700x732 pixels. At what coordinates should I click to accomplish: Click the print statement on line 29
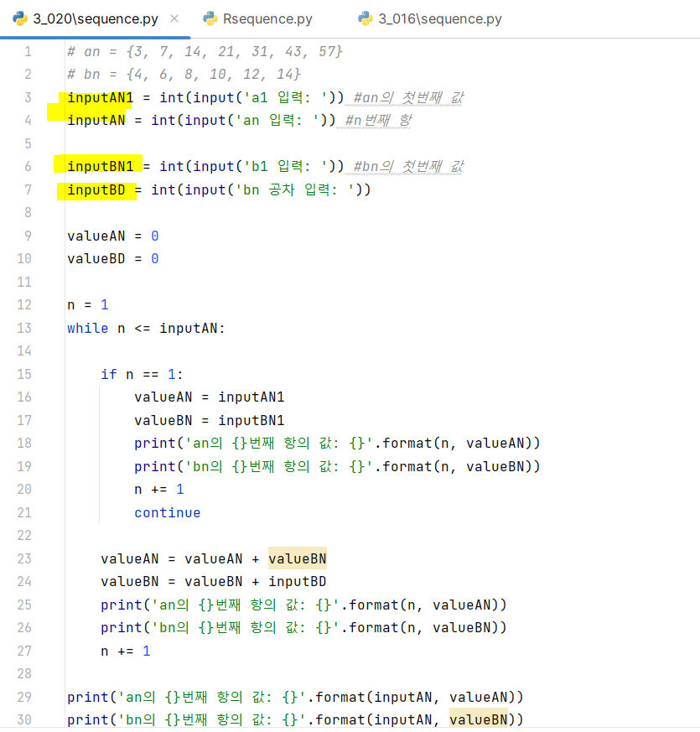point(295,697)
